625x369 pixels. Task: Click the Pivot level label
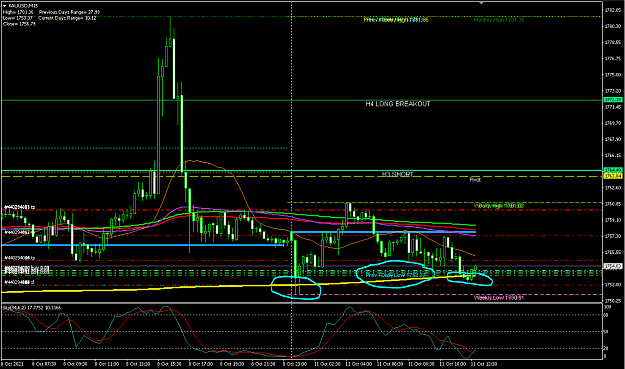(475, 180)
